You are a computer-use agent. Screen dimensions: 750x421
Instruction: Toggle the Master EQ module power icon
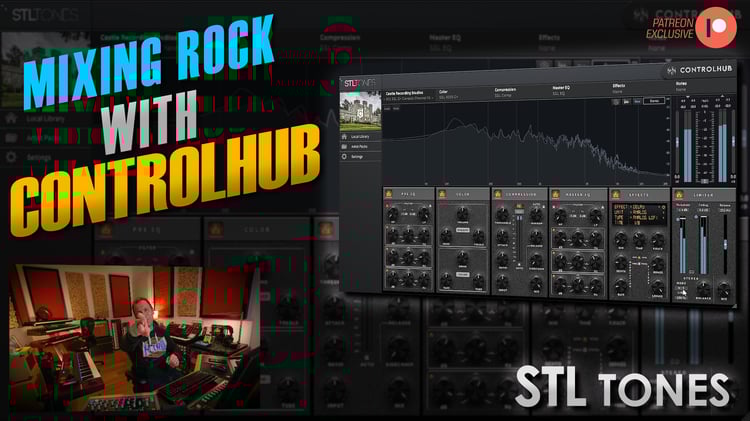[555, 194]
